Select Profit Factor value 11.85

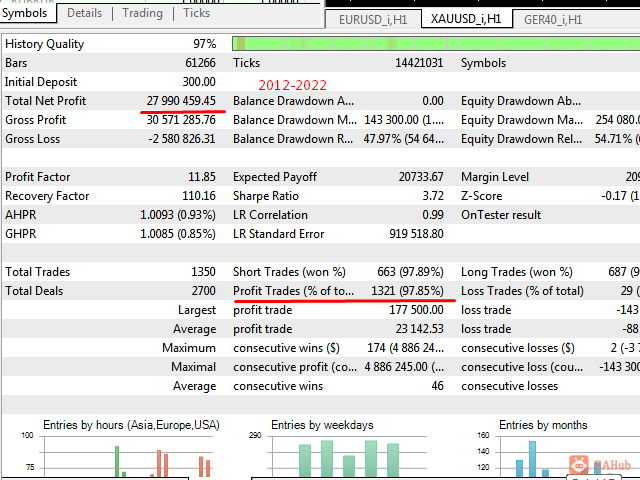point(202,177)
